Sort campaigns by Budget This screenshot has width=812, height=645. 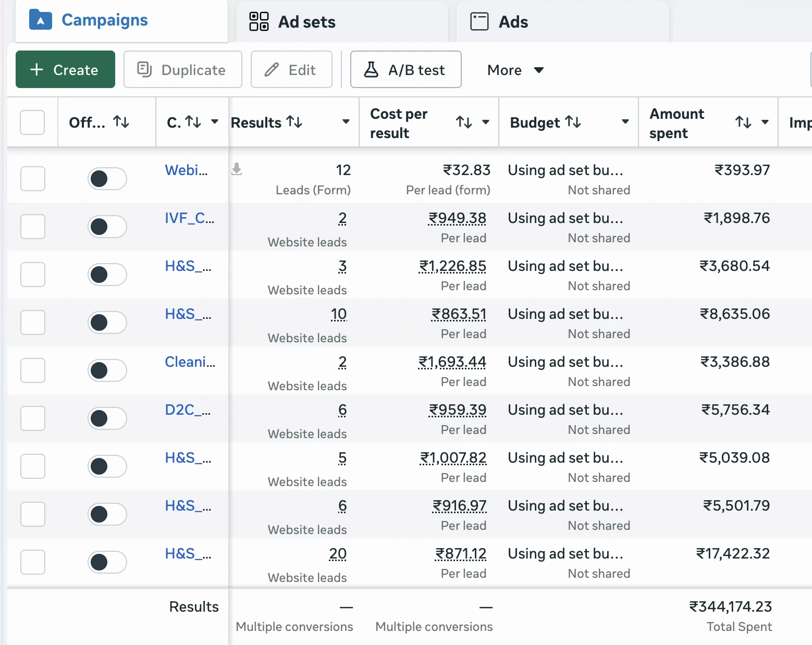[x=573, y=122]
